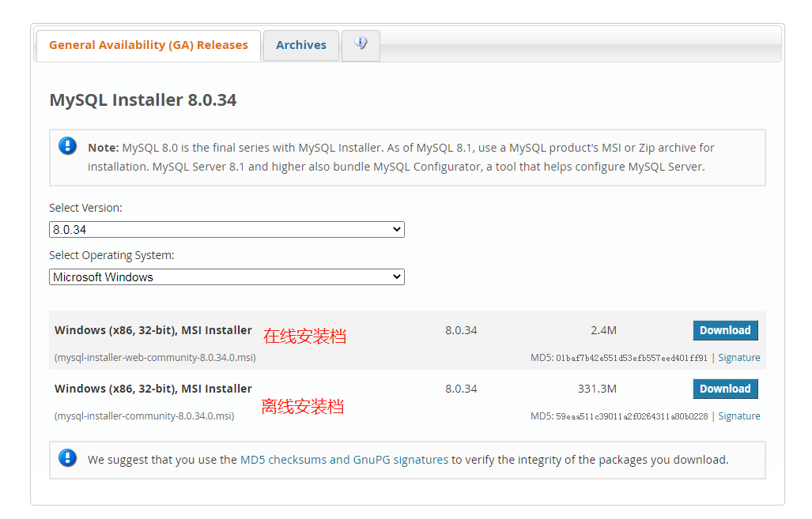This screenshot has height=519, width=812.
Task: Click the 2.4M file size value
Action: [604, 331]
